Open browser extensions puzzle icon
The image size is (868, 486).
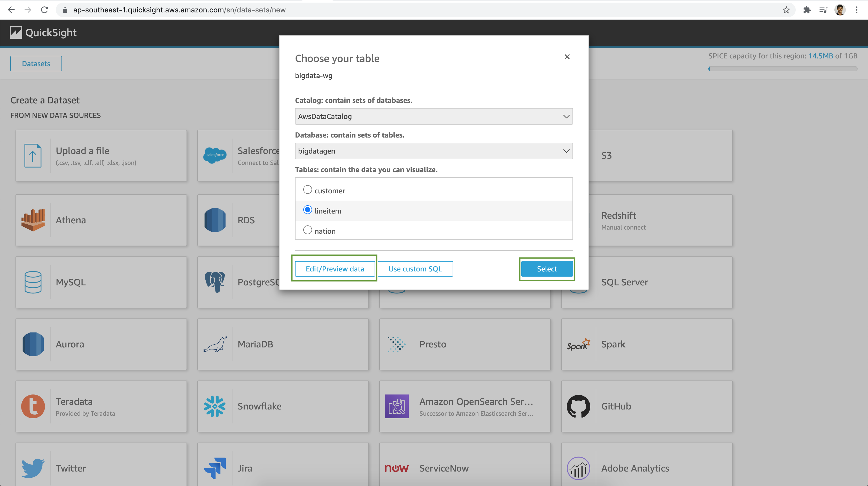[x=807, y=10]
